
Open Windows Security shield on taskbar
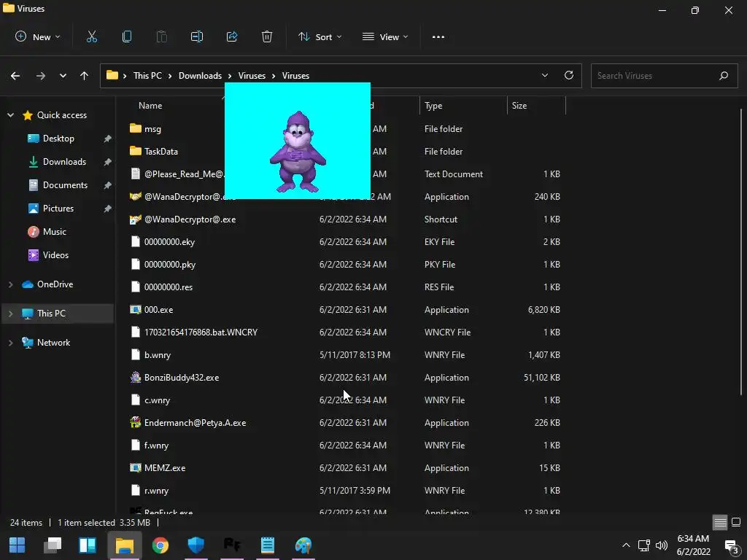[196, 545]
